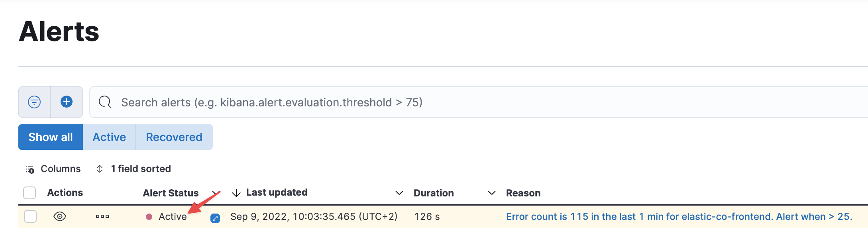
Task: Open the more actions ellipsis on the alert row
Action: pos(102,216)
